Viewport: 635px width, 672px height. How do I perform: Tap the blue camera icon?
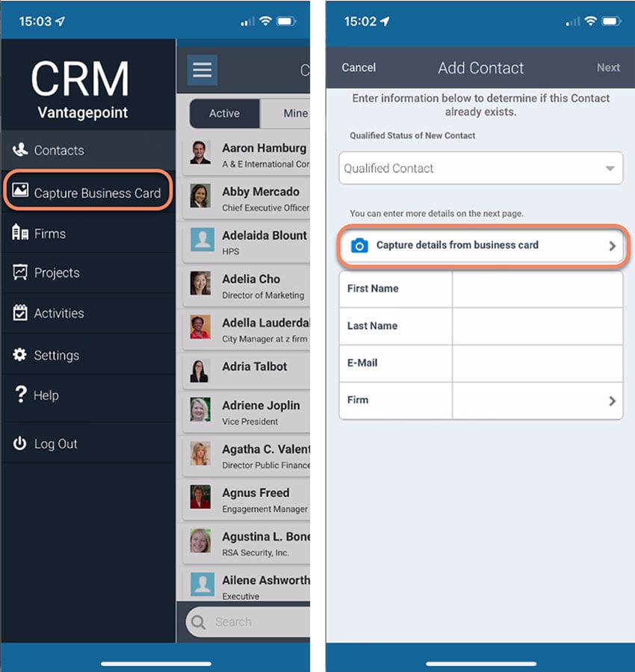[x=359, y=246]
